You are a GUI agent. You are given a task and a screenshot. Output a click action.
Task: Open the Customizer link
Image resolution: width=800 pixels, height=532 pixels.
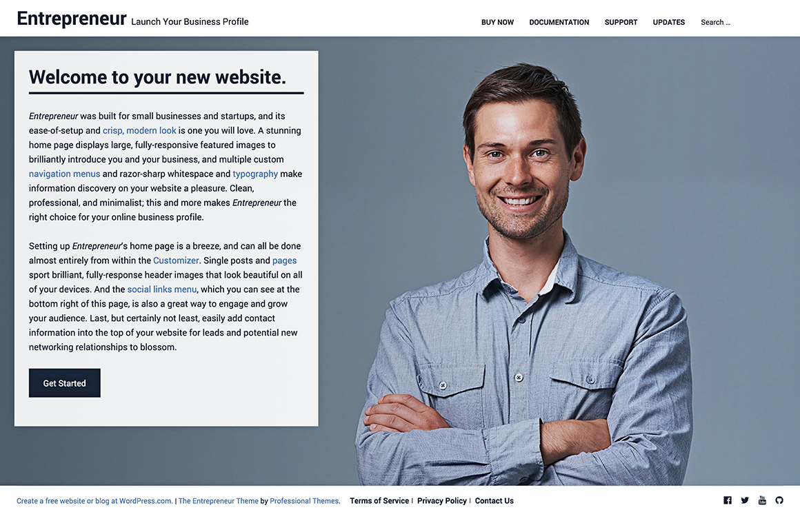coord(176,260)
